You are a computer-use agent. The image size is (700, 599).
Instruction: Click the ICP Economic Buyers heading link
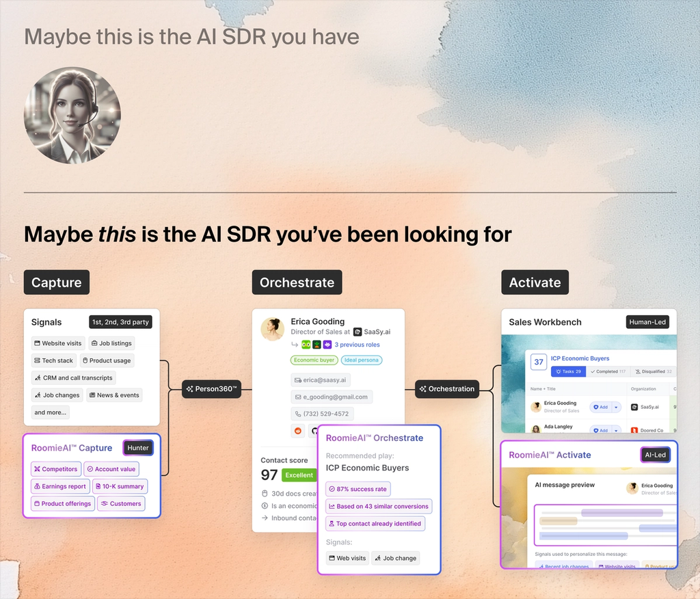[580, 358]
